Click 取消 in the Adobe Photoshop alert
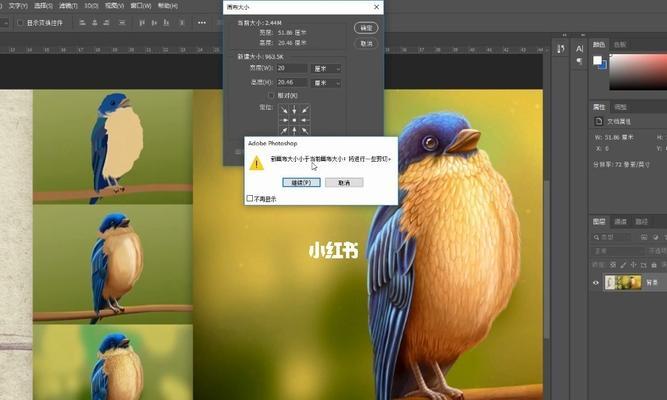Viewport: 667px width, 400px height. [x=344, y=183]
